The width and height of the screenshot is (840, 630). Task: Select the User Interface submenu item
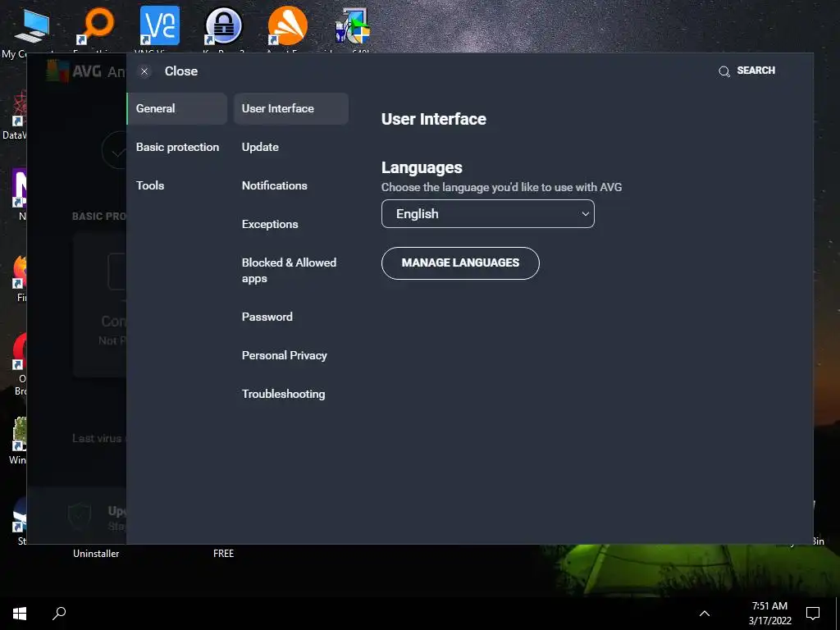click(291, 108)
